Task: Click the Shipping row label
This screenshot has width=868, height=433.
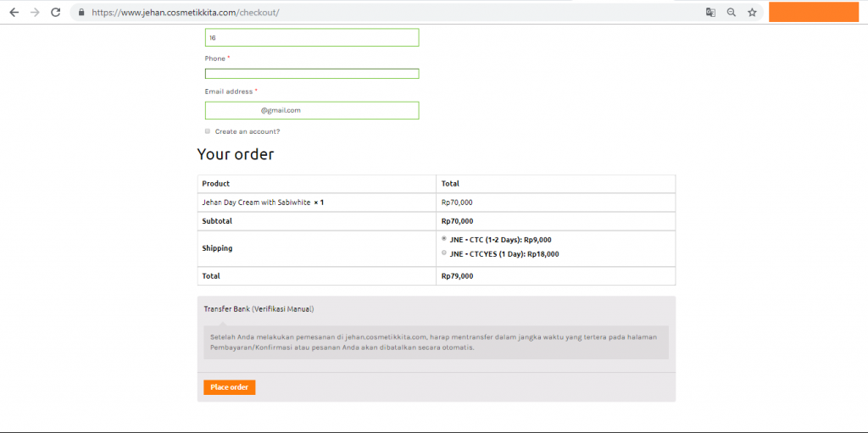Action: [x=217, y=248]
